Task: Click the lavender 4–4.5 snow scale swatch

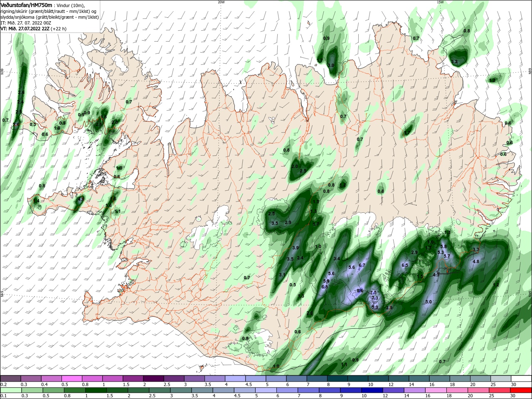Action: pyautogui.click(x=235, y=378)
